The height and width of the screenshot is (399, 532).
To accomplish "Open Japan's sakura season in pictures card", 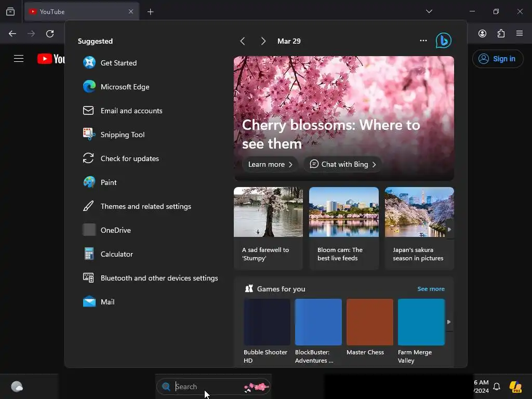I will point(419,229).
